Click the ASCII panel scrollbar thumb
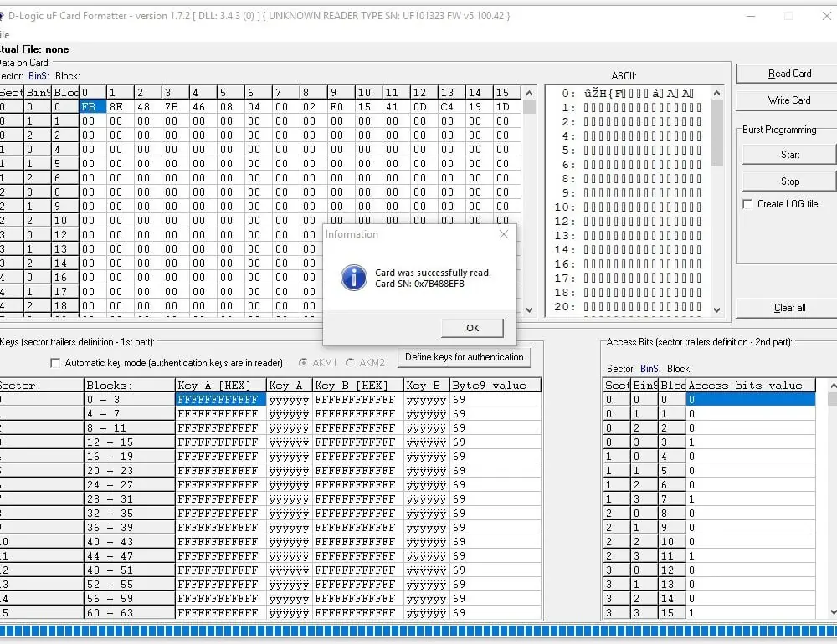 coord(717,133)
